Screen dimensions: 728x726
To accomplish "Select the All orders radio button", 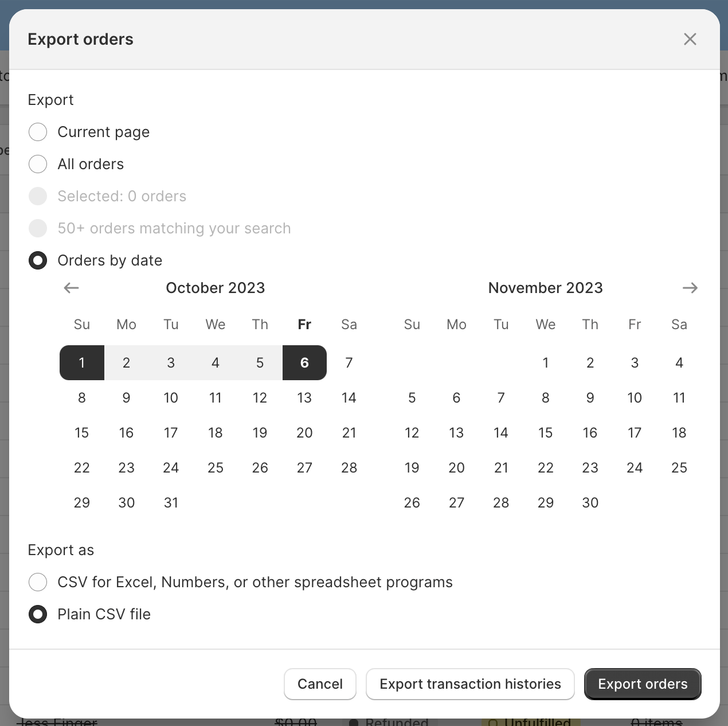I will [x=38, y=164].
